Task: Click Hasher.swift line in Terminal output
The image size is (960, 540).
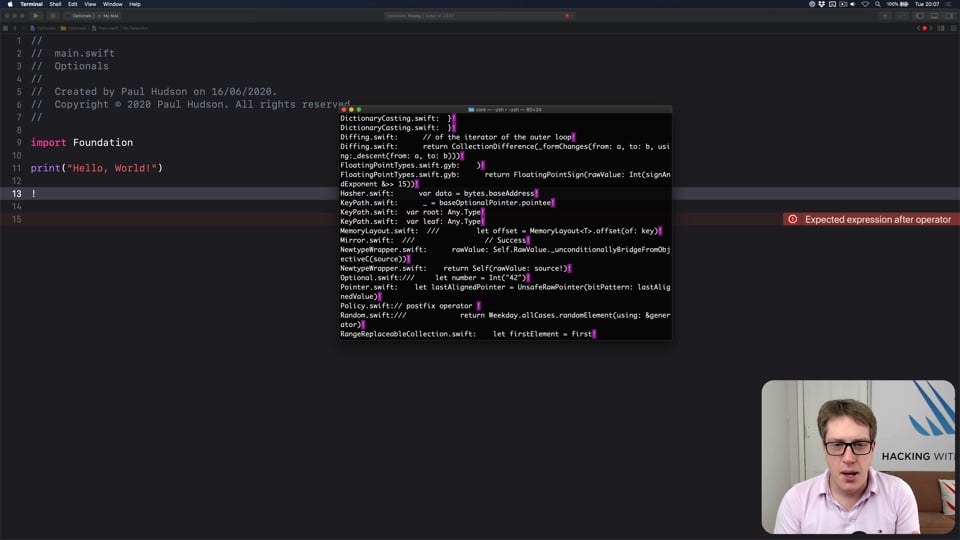Action: (x=439, y=193)
